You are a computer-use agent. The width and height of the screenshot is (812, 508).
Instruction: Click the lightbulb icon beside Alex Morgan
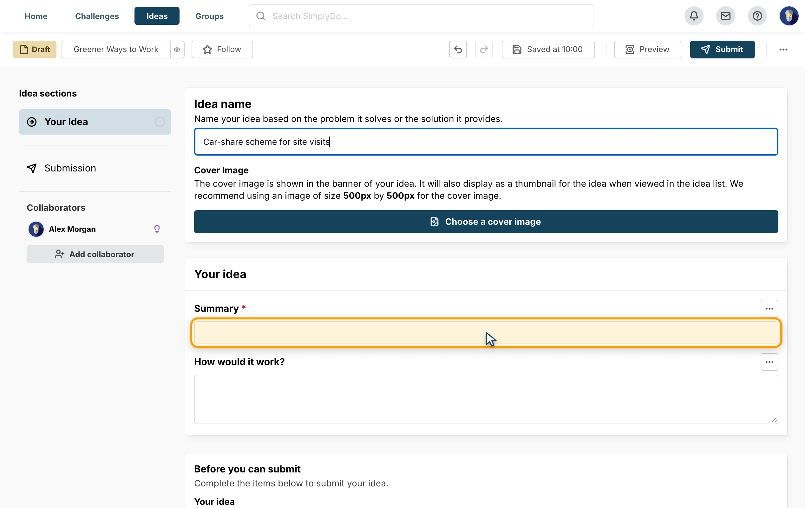[157, 229]
